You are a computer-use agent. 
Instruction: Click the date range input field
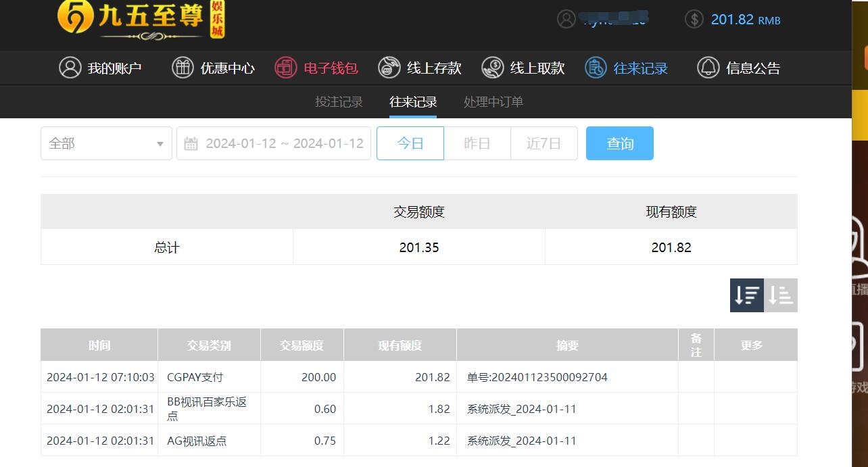(274, 143)
